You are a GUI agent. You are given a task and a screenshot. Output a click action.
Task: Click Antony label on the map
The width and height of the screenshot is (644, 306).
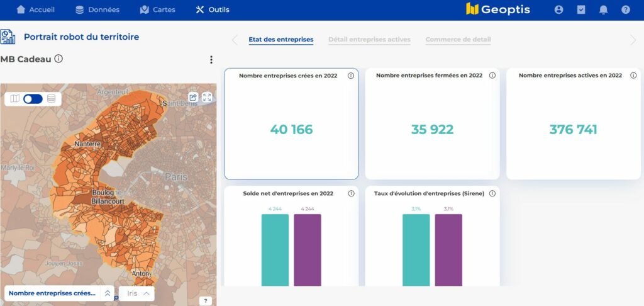pos(142,273)
